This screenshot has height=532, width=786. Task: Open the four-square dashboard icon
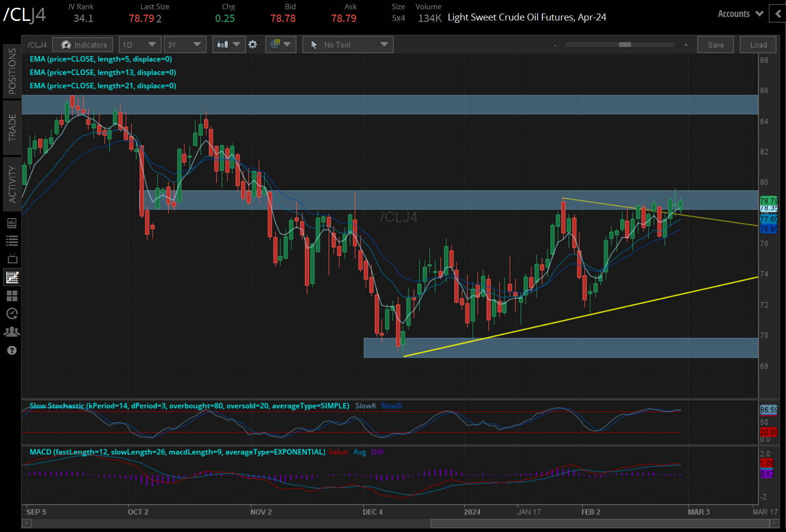point(12,296)
